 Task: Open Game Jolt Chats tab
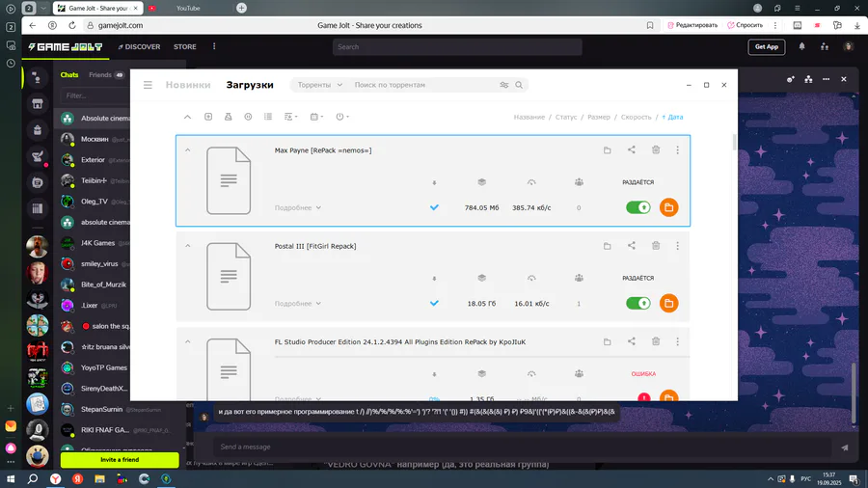69,74
